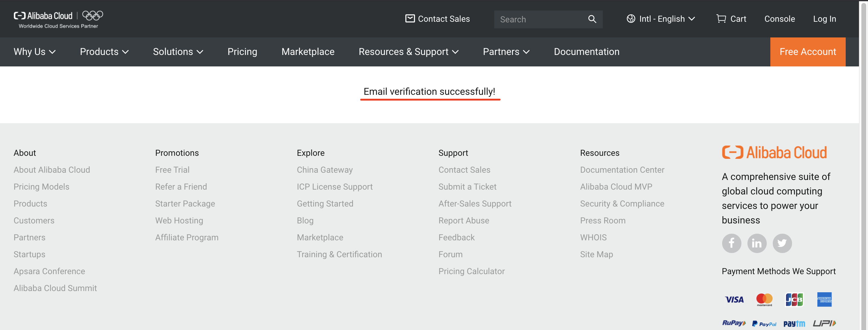868x330 pixels.
Task: Expand the Resources & Support menu
Action: coord(408,52)
